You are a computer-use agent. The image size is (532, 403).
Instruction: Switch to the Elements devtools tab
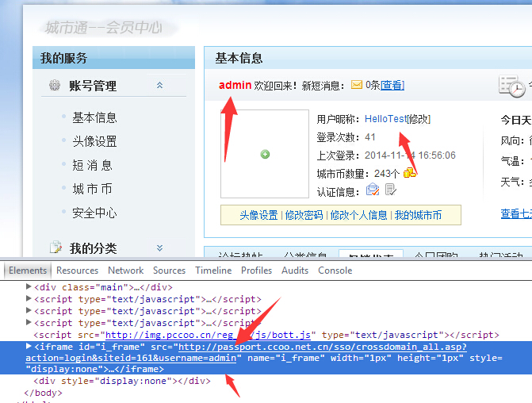[x=28, y=271]
